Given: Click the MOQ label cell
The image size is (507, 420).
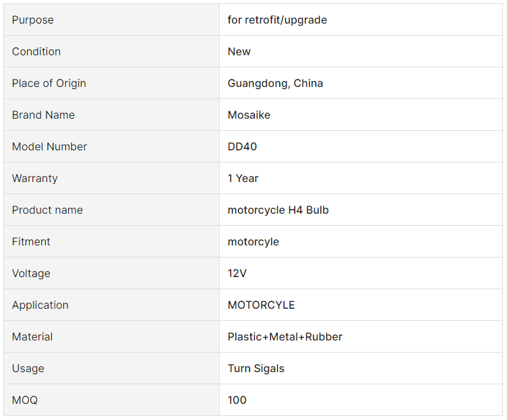Looking at the screenshot, I should coord(111,400).
